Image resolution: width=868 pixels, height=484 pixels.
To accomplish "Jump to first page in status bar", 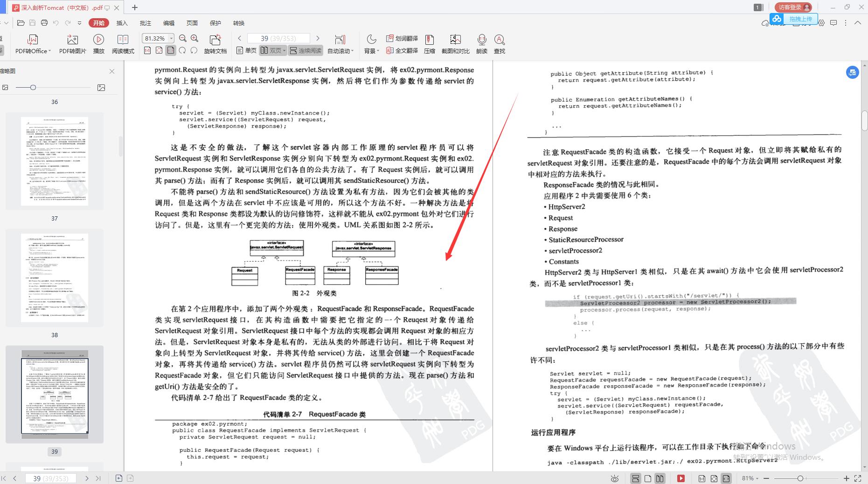I will 4,478.
